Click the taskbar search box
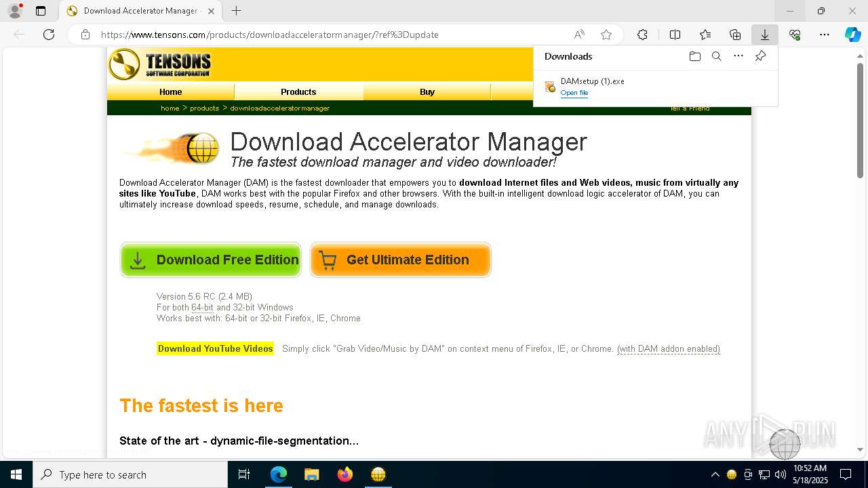 (130, 474)
